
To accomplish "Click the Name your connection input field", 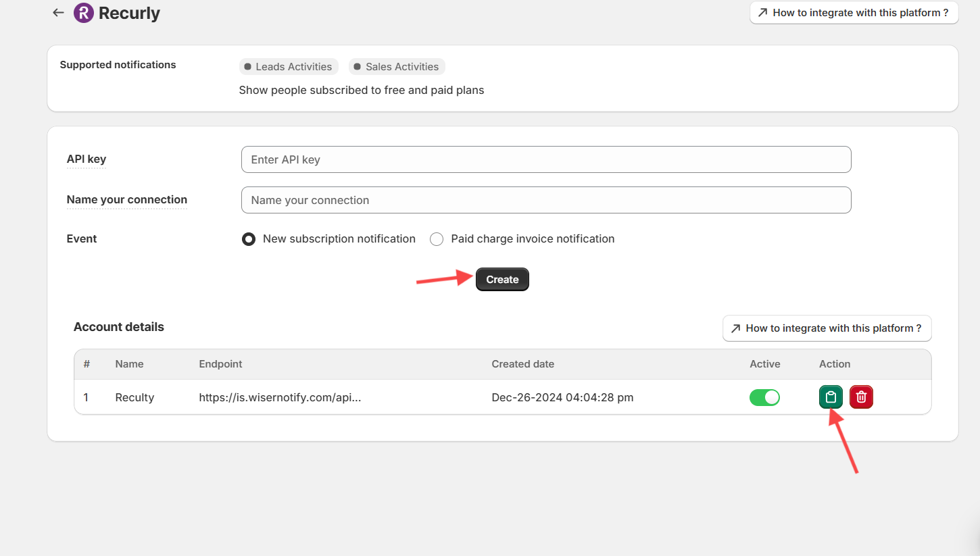I will (x=545, y=200).
